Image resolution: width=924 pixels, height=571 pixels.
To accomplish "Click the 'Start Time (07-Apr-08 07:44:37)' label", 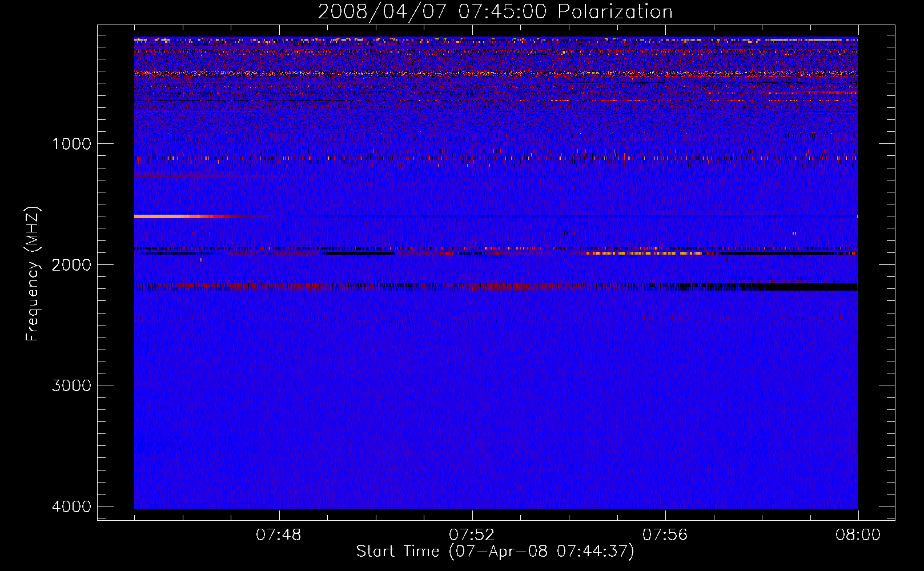I will click(495, 552).
